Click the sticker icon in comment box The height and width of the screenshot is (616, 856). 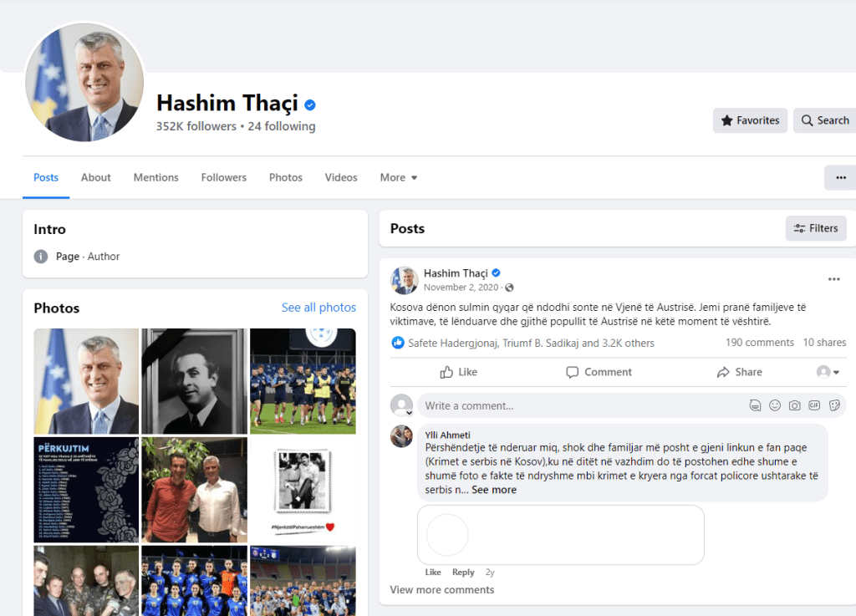pyautogui.click(x=834, y=405)
